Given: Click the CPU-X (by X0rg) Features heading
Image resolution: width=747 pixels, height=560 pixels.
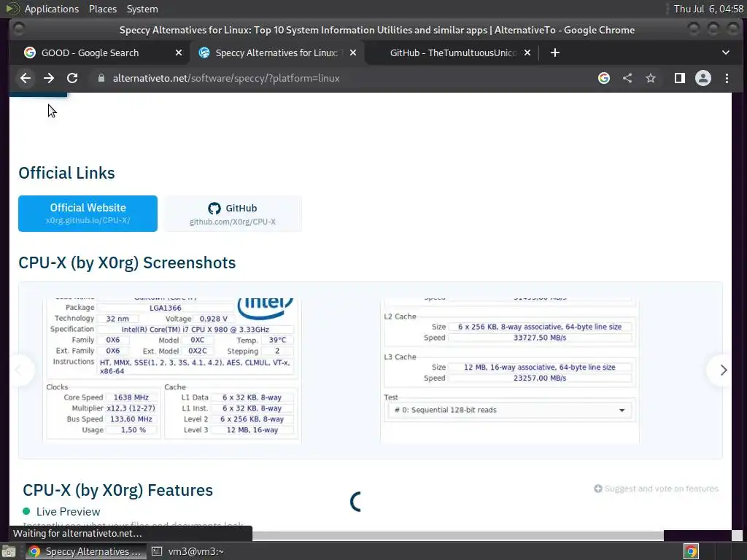Looking at the screenshot, I should click(x=117, y=490).
